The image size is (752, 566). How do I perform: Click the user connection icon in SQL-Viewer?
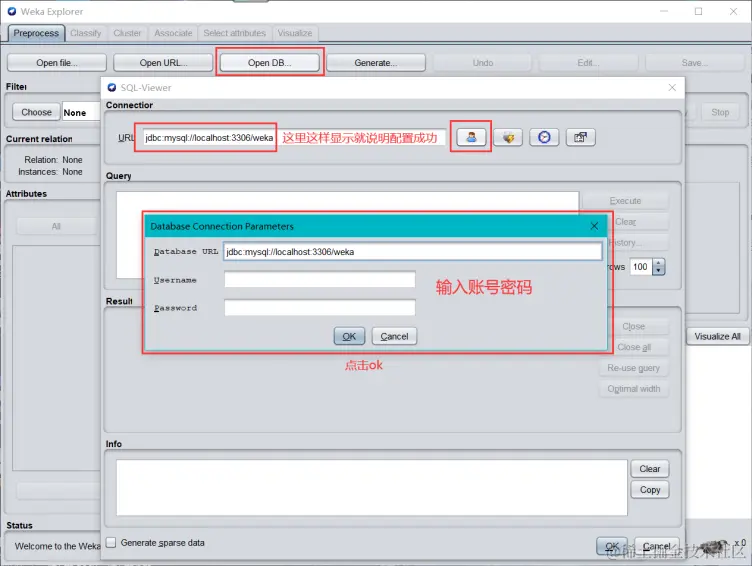(x=471, y=137)
